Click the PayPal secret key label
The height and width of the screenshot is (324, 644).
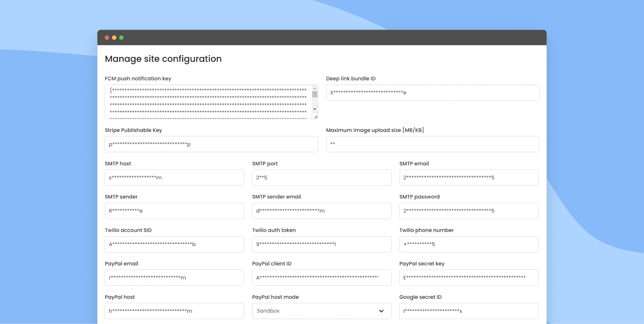[x=422, y=264]
